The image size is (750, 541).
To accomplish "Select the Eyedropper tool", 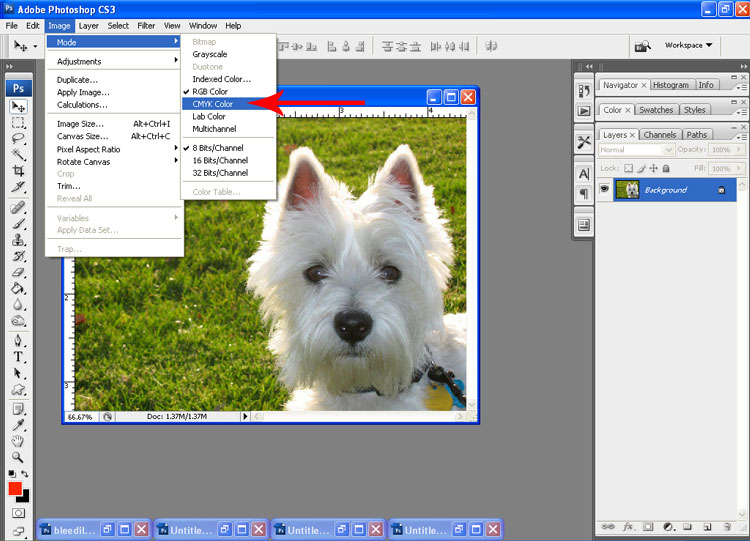I will click(x=18, y=425).
